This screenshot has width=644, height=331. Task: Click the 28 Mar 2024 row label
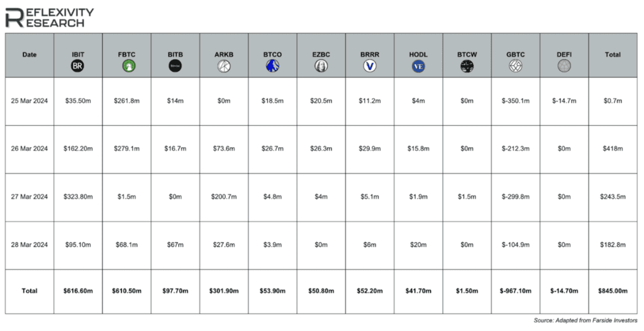30,245
